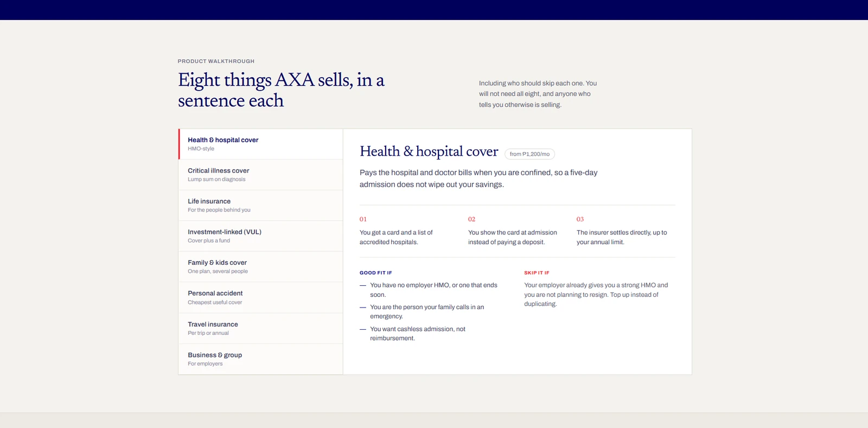The width and height of the screenshot is (868, 428).
Task: Click step text 'The insurer settles directly'
Action: click(622, 237)
